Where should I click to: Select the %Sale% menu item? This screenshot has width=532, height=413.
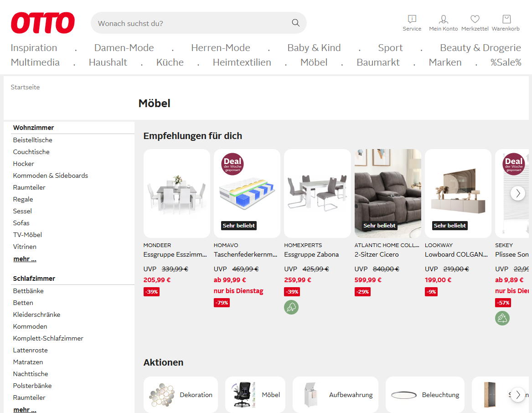[x=506, y=62]
